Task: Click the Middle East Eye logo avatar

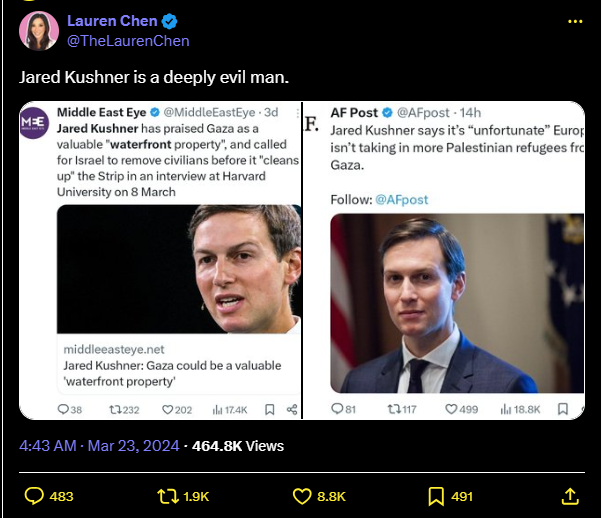Action: coord(34,123)
